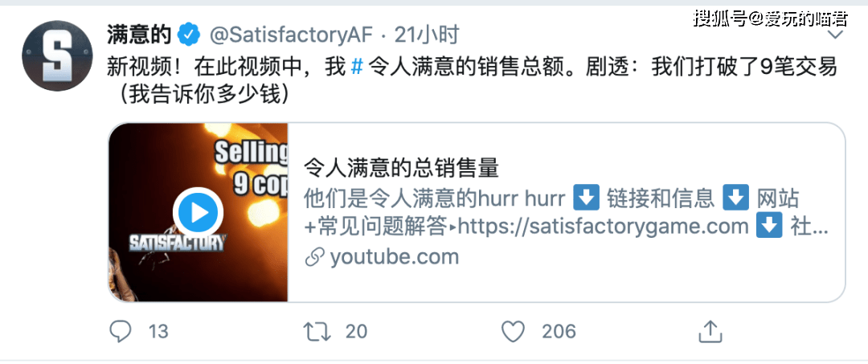Screen dimensions: 868x364
Task: Click the card title 令人满意的总销售量
Action: pos(402,169)
